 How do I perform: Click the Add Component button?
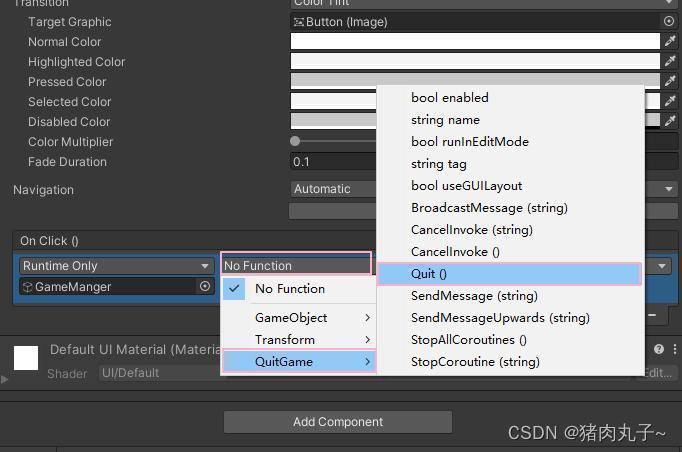tap(338, 422)
